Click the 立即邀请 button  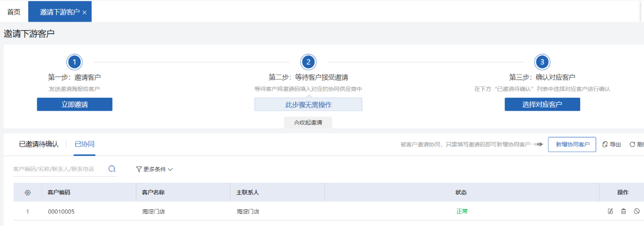pyautogui.click(x=74, y=104)
